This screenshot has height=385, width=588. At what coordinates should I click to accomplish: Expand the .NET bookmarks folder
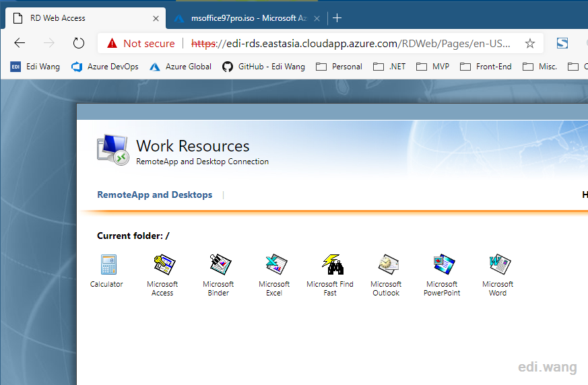click(389, 67)
